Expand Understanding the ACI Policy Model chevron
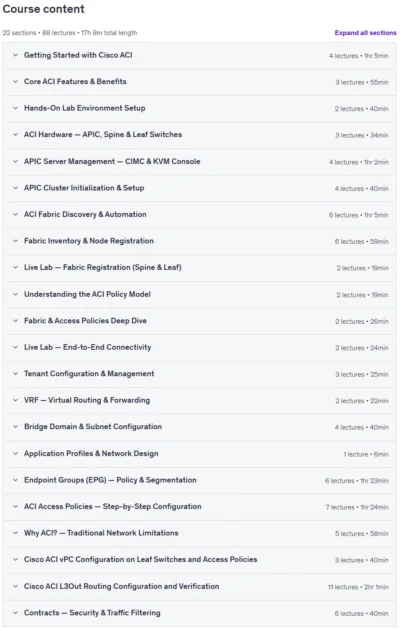400x629 pixels. [15, 294]
